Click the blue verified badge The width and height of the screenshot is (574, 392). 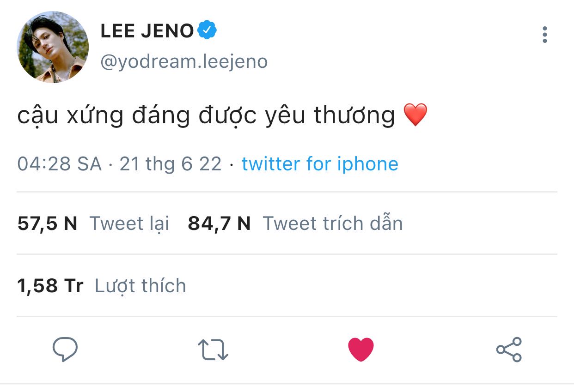pos(208,30)
